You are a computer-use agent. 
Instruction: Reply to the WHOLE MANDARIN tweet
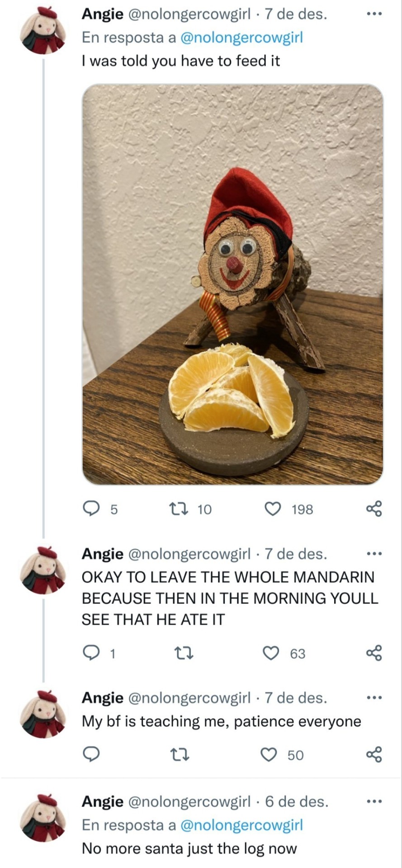pyautogui.click(x=92, y=653)
